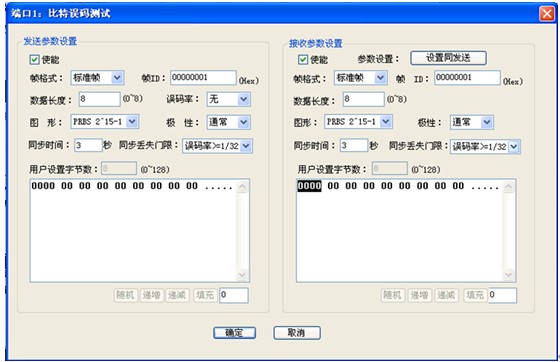Image resolution: width=560 pixels, height=362 pixels.
Task: Open 极性 dropdown in send settings
Action: [x=229, y=122]
